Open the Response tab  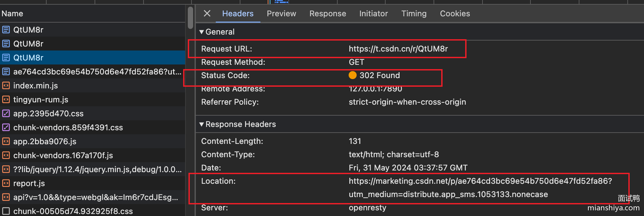coord(327,14)
